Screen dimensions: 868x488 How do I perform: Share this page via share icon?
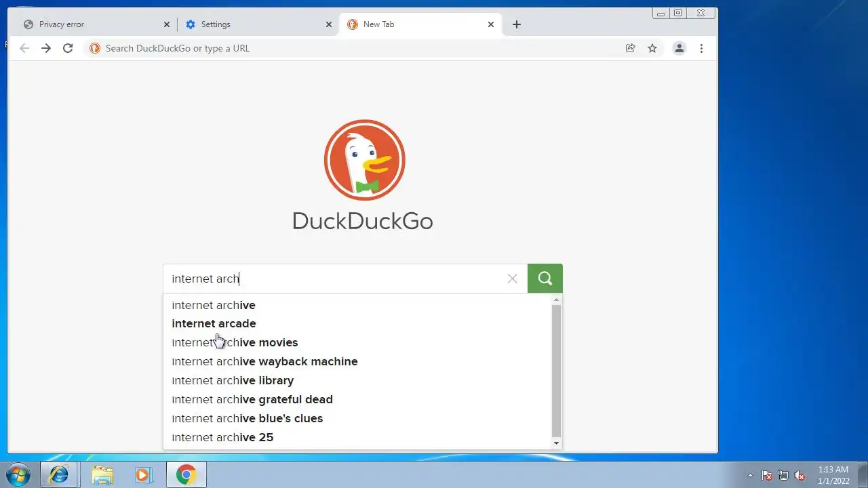point(631,48)
